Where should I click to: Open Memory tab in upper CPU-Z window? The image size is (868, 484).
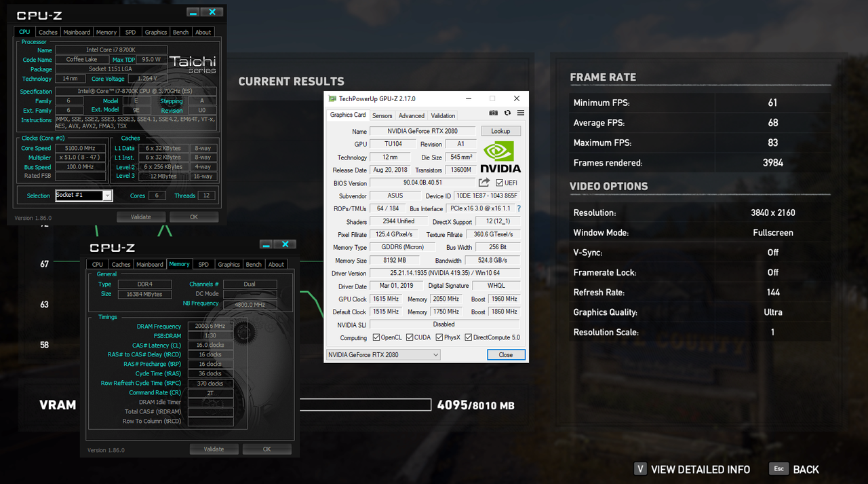point(106,32)
